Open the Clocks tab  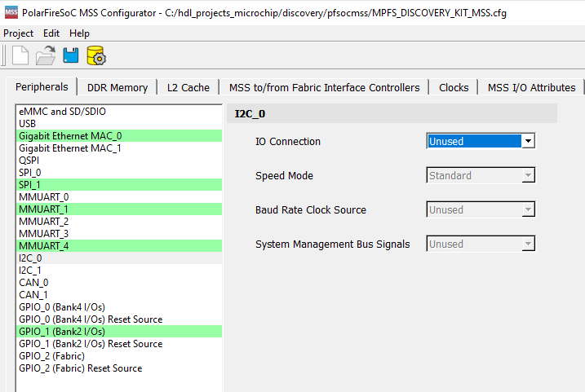click(x=454, y=87)
